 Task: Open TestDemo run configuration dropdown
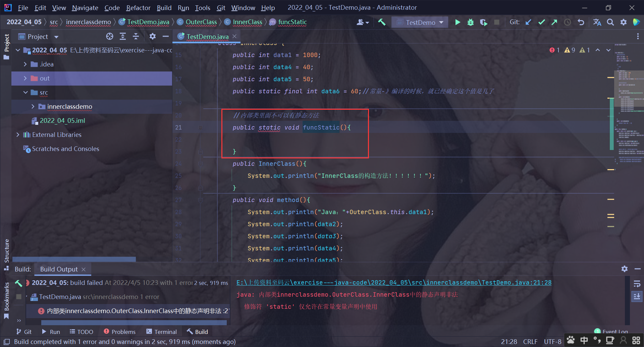[420, 22]
